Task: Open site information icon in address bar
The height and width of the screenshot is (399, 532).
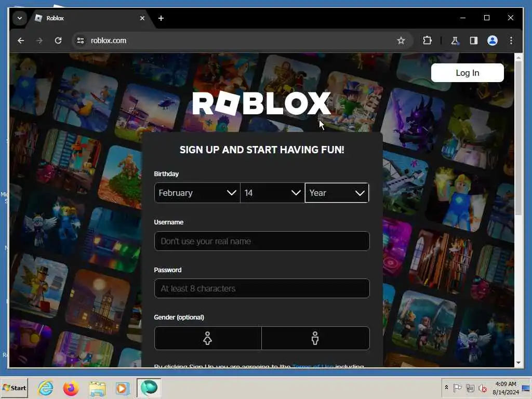Action: pos(81,41)
